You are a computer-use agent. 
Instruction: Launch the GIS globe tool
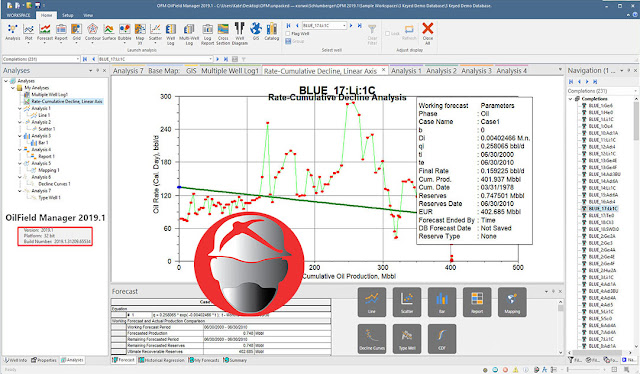256,32
